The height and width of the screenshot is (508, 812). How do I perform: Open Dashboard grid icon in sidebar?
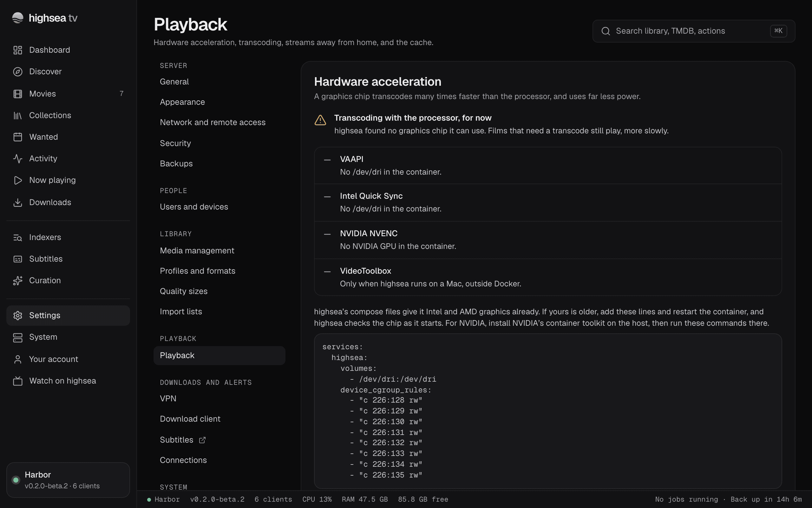[x=17, y=50]
